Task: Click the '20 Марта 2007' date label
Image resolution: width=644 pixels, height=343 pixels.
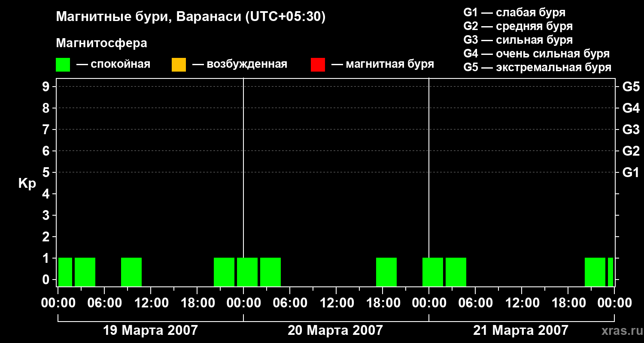Action: pyautogui.click(x=335, y=330)
